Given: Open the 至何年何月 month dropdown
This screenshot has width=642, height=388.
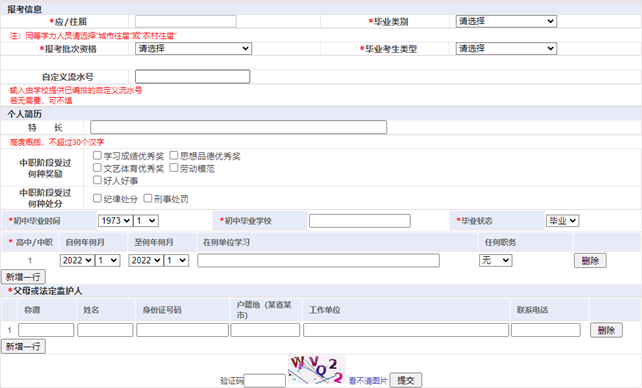Looking at the screenshot, I should pos(176,261).
